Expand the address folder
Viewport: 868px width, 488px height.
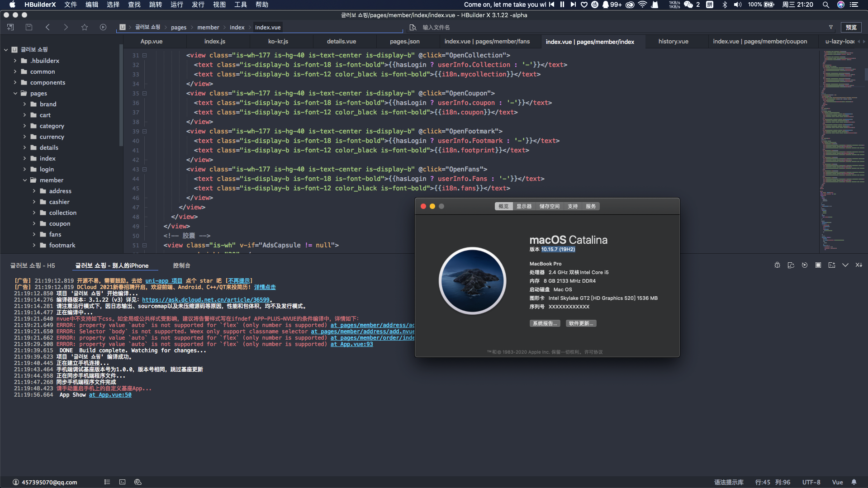(x=34, y=191)
